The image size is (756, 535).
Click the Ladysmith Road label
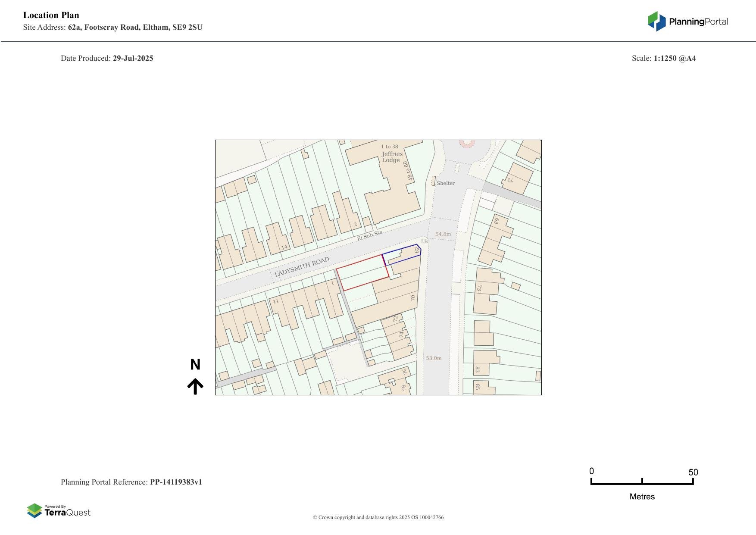[x=302, y=267]
